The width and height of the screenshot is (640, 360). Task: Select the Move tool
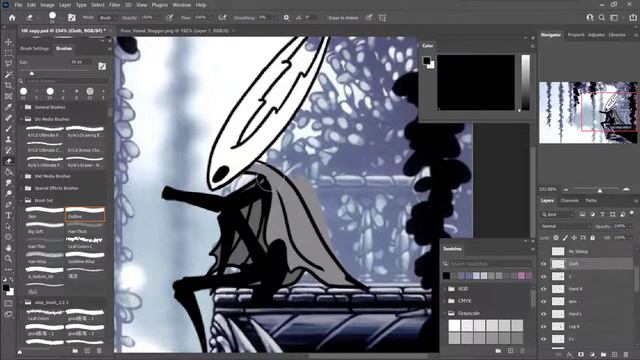[8, 42]
